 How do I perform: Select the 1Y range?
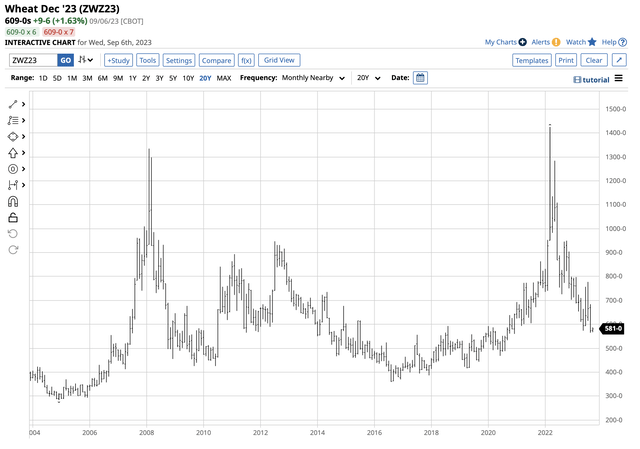click(x=132, y=78)
